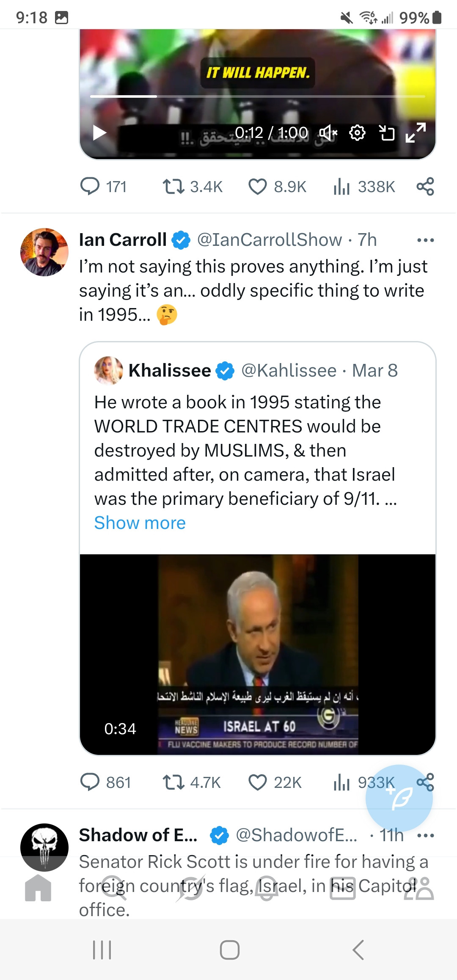Open video settings gear icon
This screenshot has width=457, height=980.
point(357,133)
